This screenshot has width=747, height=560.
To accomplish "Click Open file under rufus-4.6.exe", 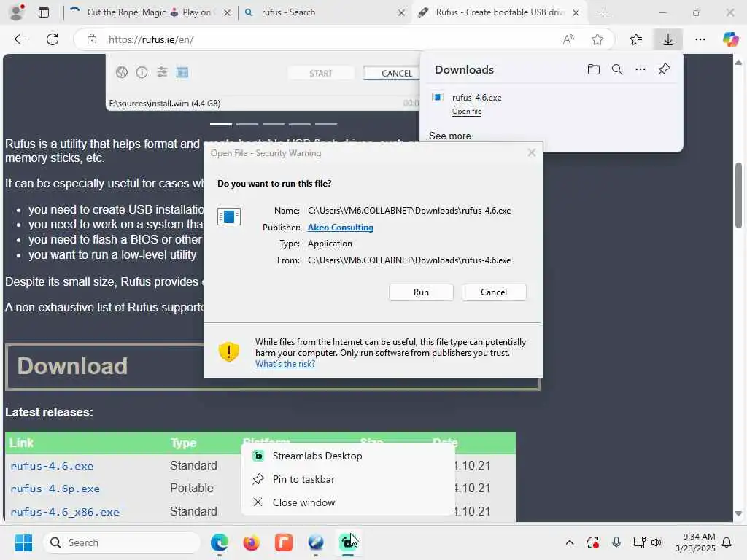I will point(466,112).
